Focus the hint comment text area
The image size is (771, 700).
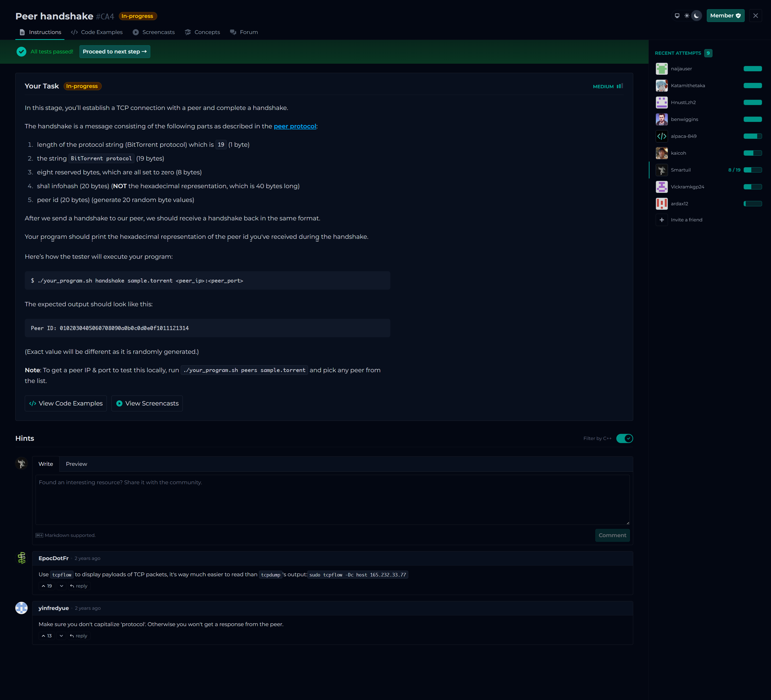click(x=332, y=500)
